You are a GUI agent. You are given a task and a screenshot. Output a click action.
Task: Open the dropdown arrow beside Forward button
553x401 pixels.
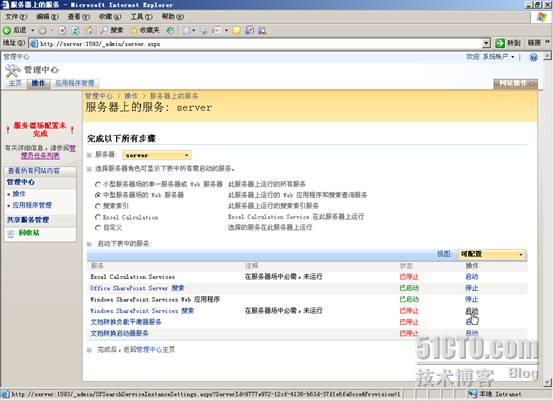52,30
